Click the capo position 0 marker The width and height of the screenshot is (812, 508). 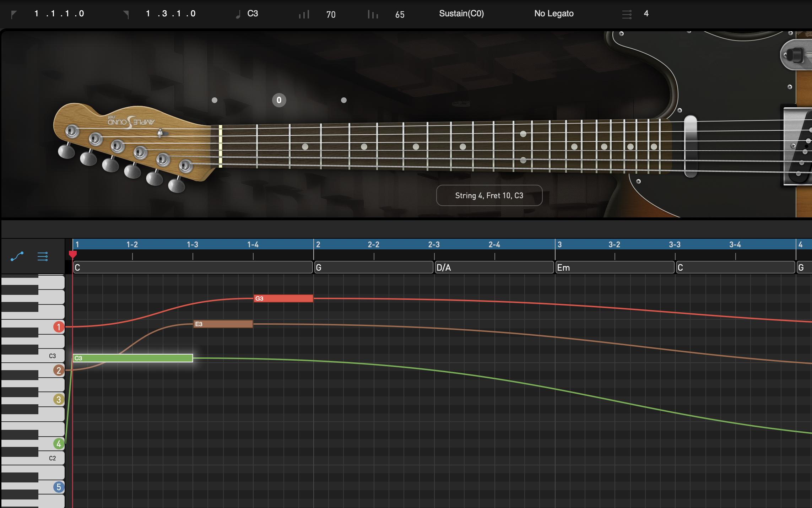(279, 100)
